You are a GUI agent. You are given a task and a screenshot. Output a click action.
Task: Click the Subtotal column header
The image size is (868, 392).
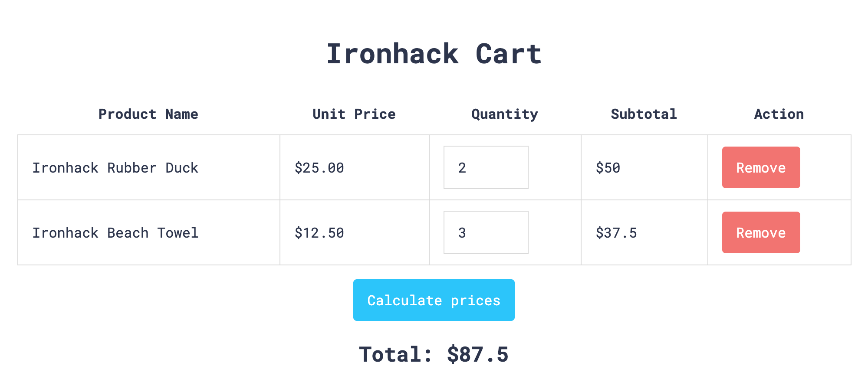pyautogui.click(x=644, y=114)
